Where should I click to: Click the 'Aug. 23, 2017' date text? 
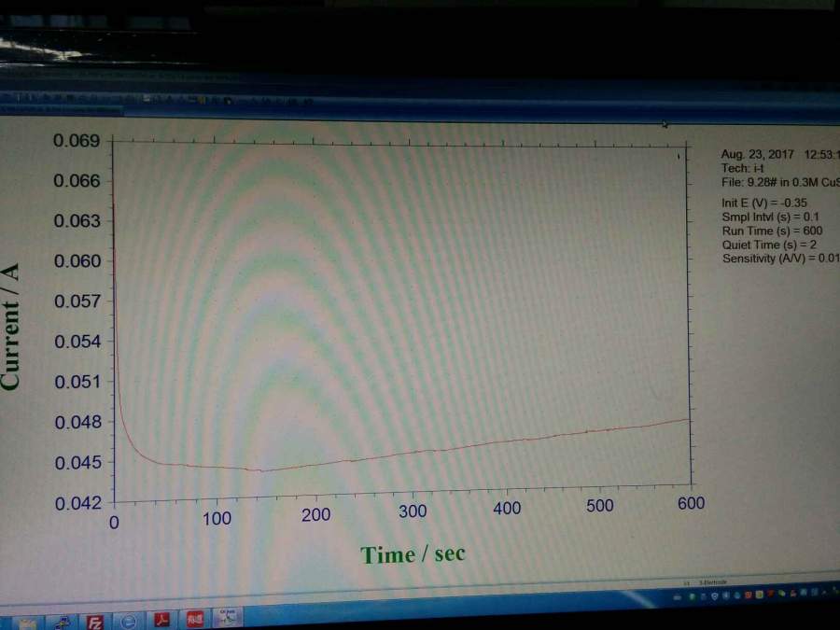click(757, 154)
